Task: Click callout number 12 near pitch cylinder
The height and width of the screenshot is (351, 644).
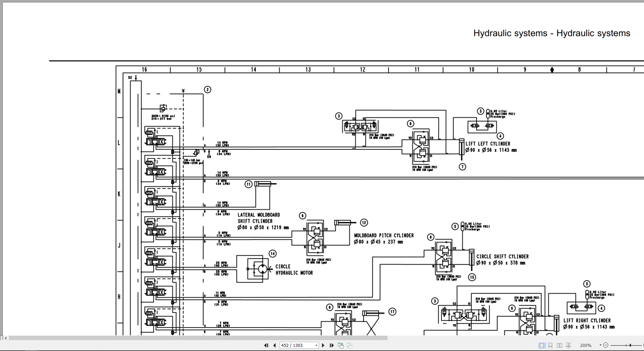Action: (364, 223)
